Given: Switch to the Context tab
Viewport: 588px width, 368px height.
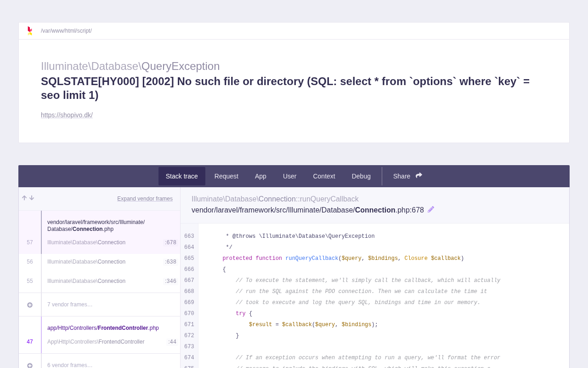Looking at the screenshot, I should pos(324,176).
